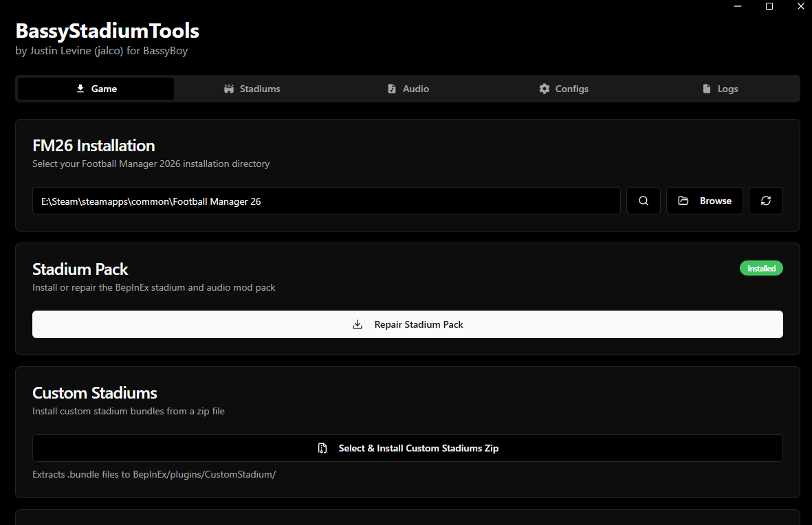Click Select & Install Custom Stadiums Zip

[408, 448]
